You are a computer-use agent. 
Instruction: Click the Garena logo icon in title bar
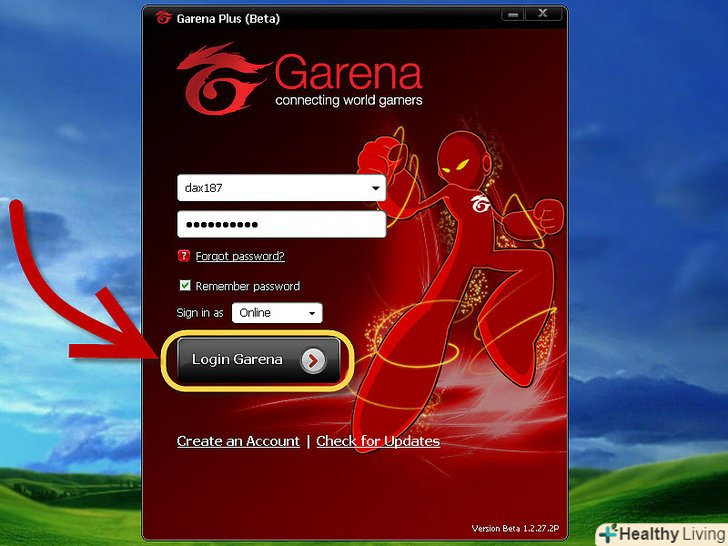[x=163, y=18]
